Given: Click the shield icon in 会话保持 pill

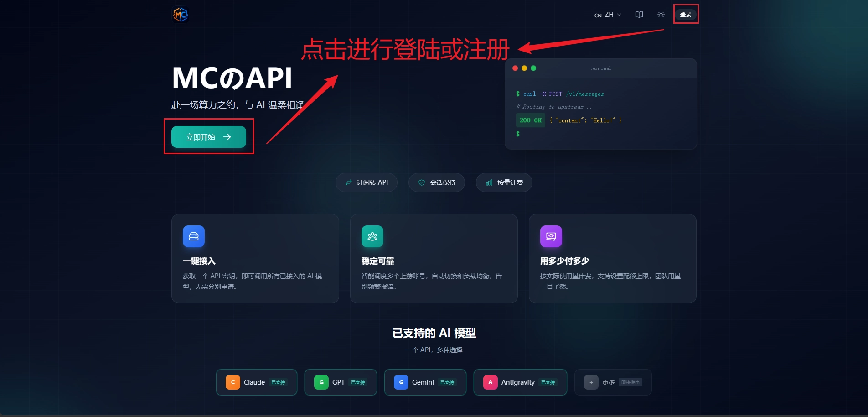Looking at the screenshot, I should coord(422,182).
